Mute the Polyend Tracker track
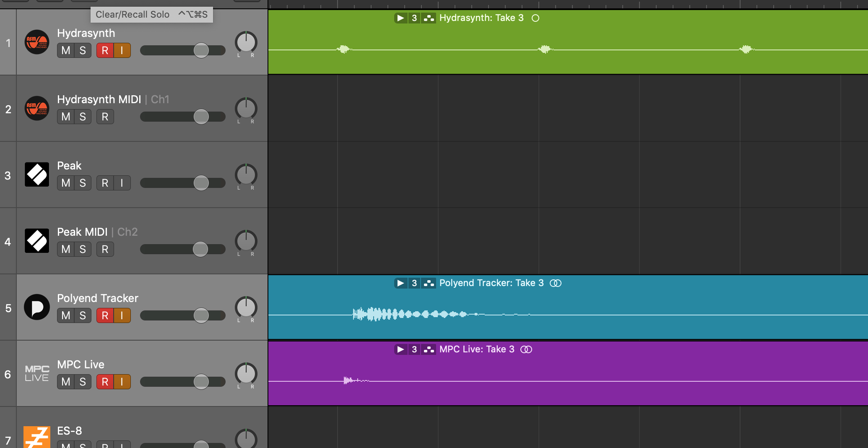This screenshot has width=868, height=448. pyautogui.click(x=66, y=315)
